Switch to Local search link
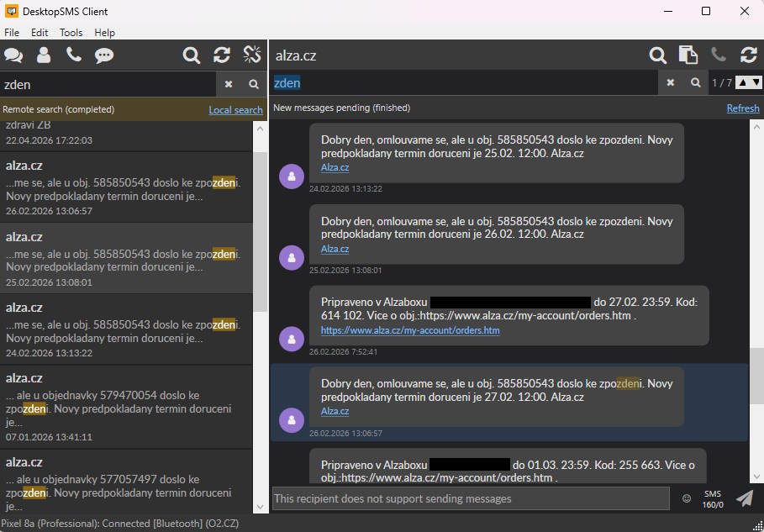764x532 pixels. [236, 110]
